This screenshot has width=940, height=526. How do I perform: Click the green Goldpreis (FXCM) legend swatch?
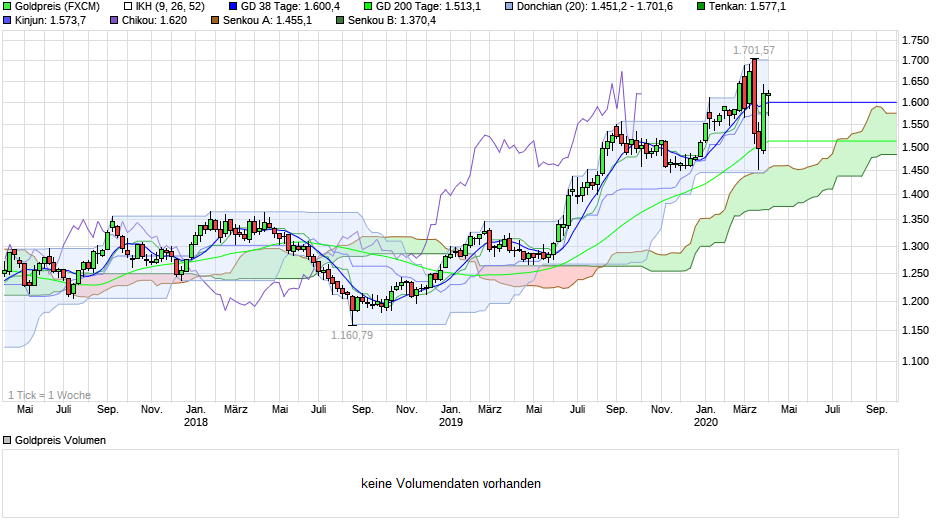tap(7, 7)
